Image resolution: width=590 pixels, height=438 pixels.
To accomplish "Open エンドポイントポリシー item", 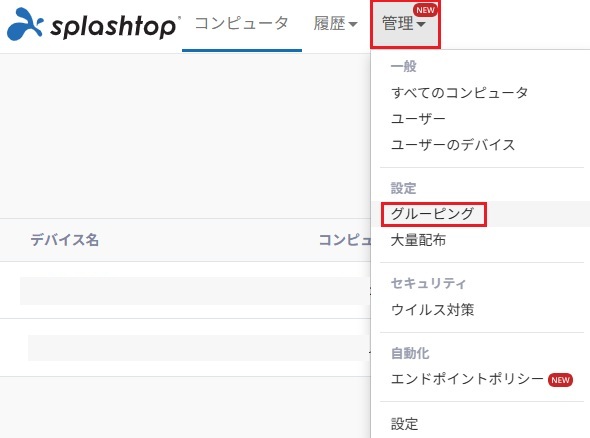I will pyautogui.click(x=467, y=379).
